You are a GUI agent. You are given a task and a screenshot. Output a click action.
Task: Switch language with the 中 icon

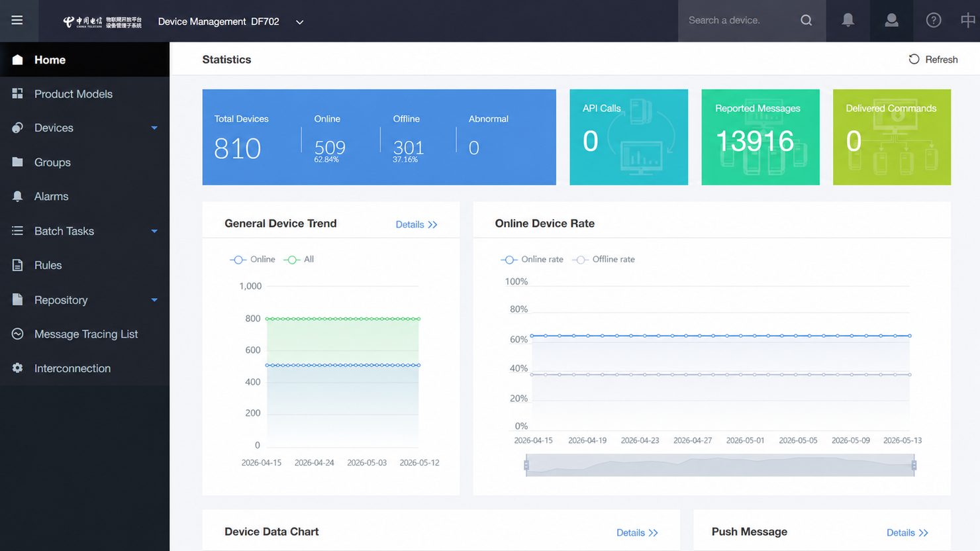(x=967, y=21)
